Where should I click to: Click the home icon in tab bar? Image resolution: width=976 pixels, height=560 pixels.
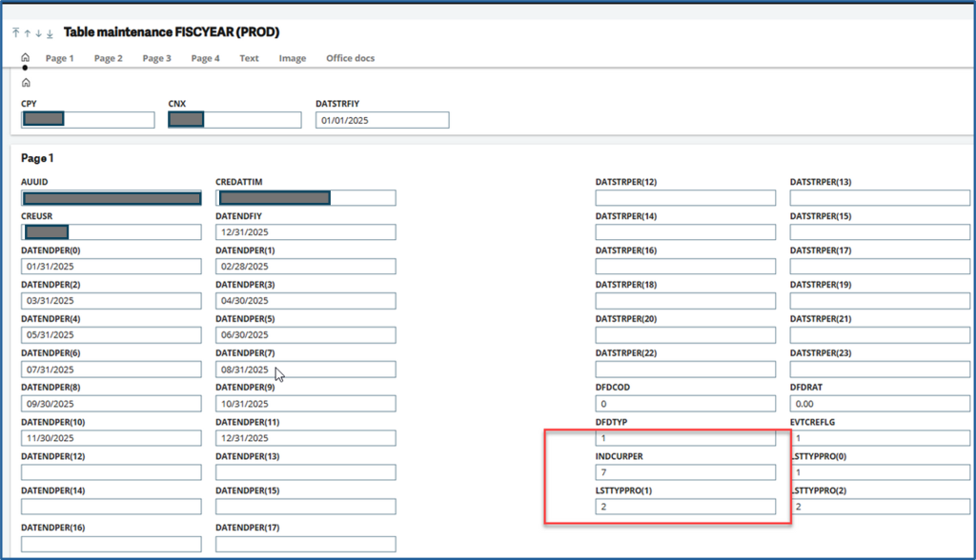pyautogui.click(x=25, y=58)
